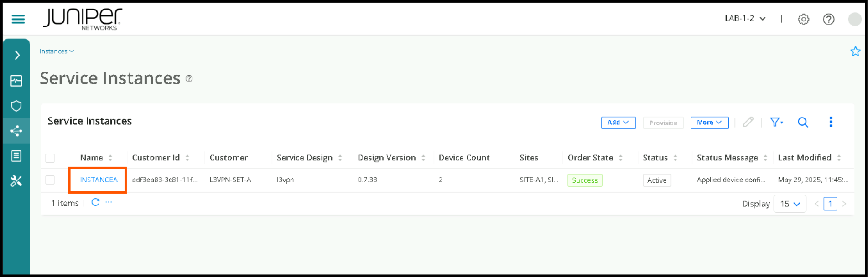Image resolution: width=868 pixels, height=277 pixels.
Task: Click the tools wrench sidebar icon
Action: coord(16,181)
